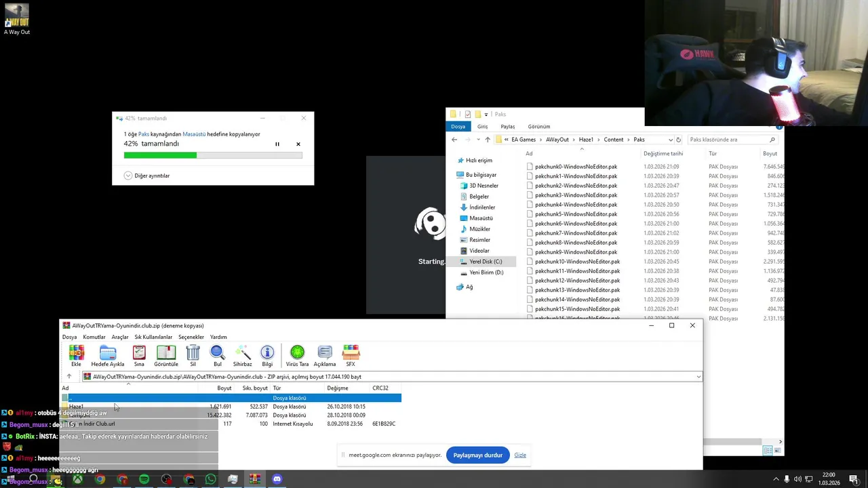
Task: Click the Hedefe Ayıkla extract icon
Action: pos(108,355)
